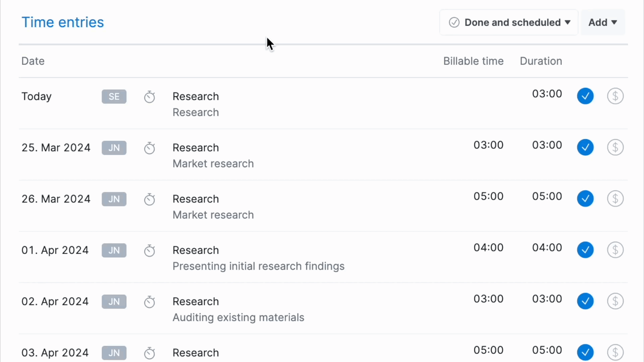Viewport: 644px width, 362px height.
Task: Click the Research title for 01. Apr 2024
Action: point(196,250)
